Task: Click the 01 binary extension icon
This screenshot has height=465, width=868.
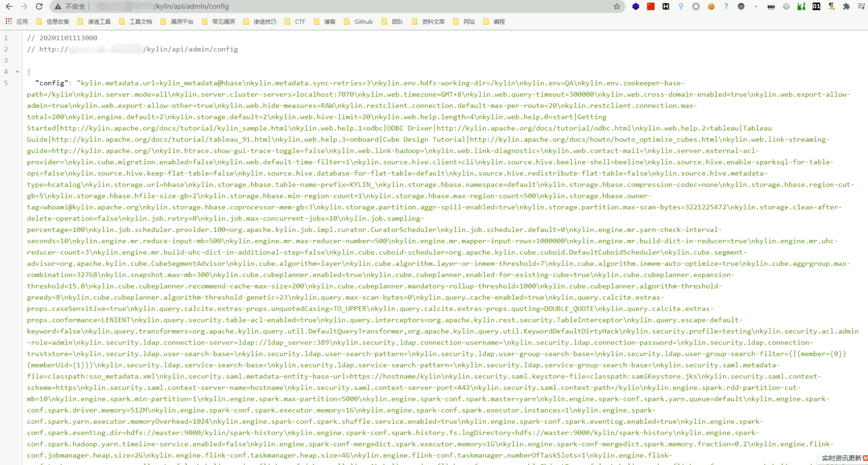Action: 816,6
